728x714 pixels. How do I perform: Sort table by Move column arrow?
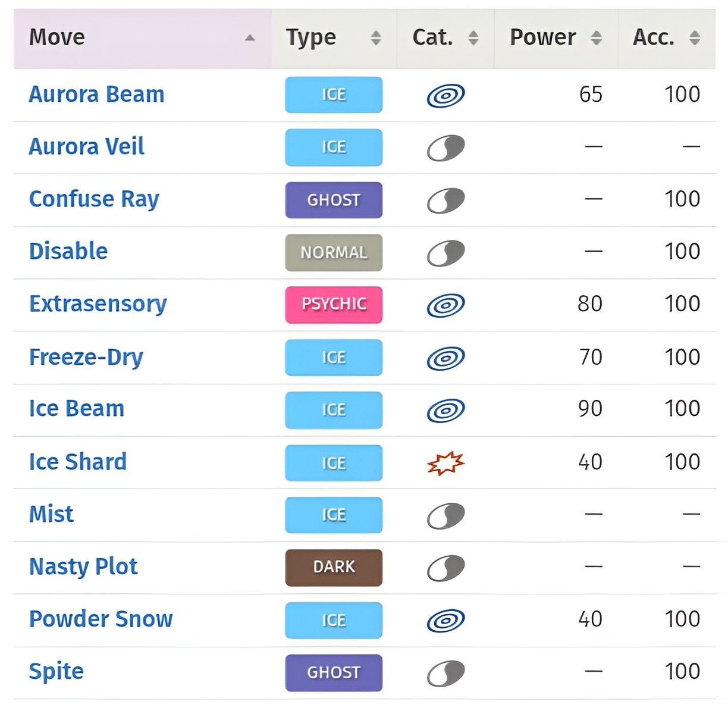(x=250, y=37)
